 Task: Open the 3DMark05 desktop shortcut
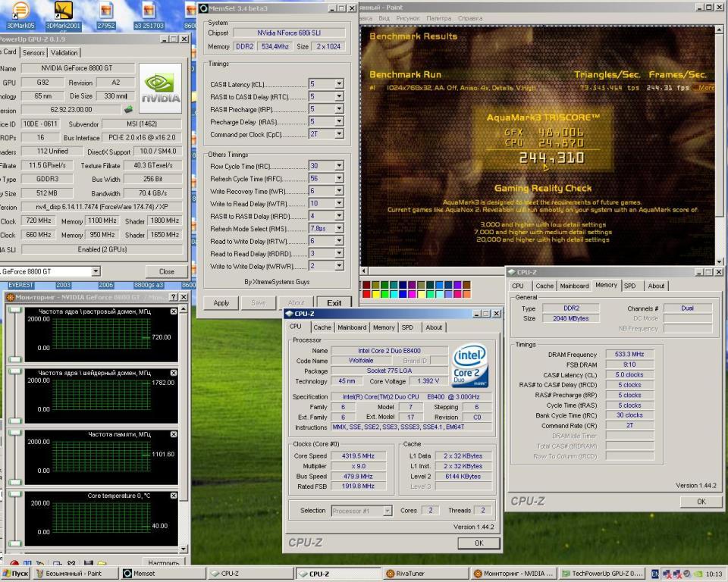(20, 14)
